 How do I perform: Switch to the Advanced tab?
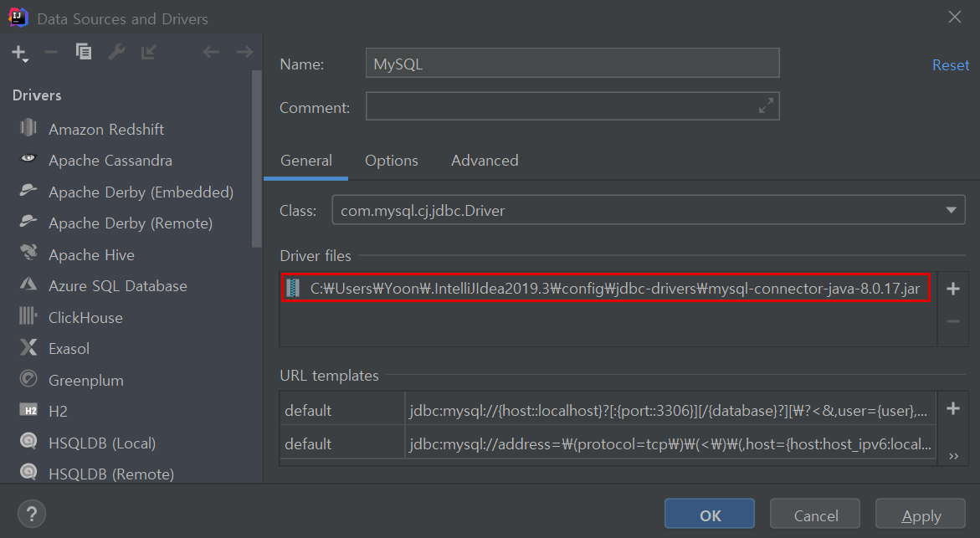(485, 161)
